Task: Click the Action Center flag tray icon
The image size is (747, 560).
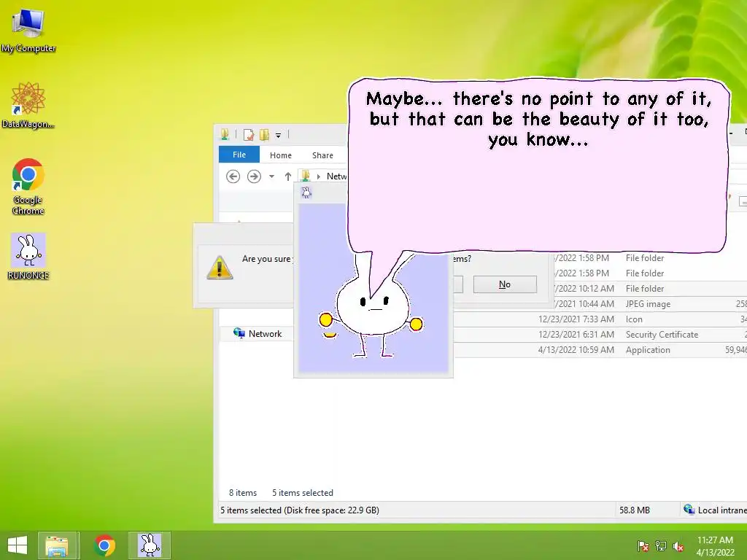Action: coord(643,546)
